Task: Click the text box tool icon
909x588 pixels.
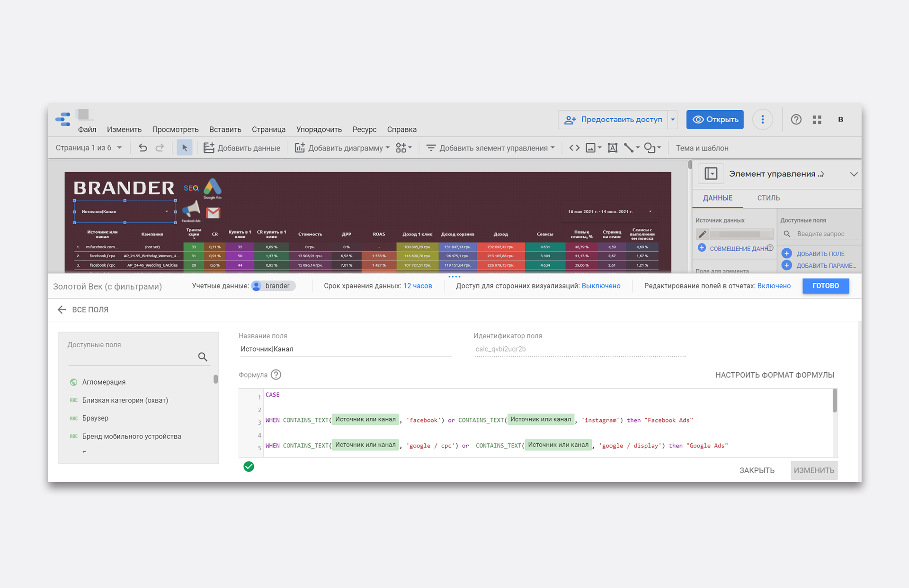Action: [612, 148]
